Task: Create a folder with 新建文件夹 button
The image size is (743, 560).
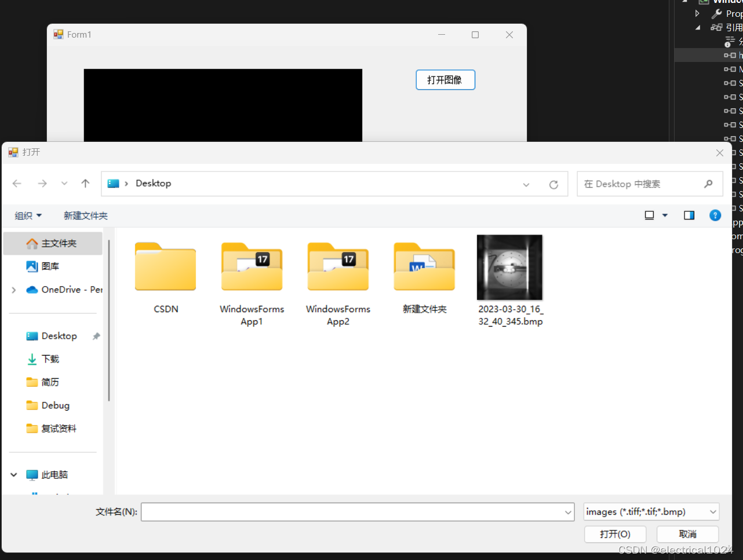Action: tap(86, 215)
